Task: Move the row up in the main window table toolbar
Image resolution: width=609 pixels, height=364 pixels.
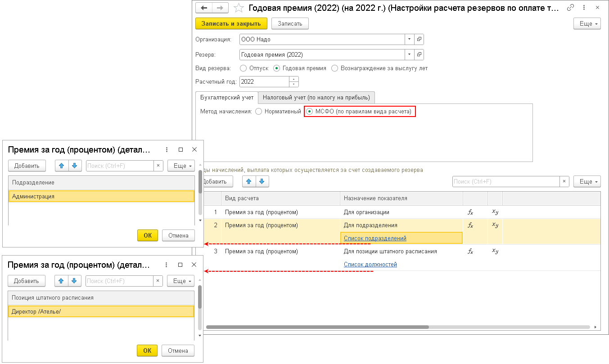Action: [249, 181]
